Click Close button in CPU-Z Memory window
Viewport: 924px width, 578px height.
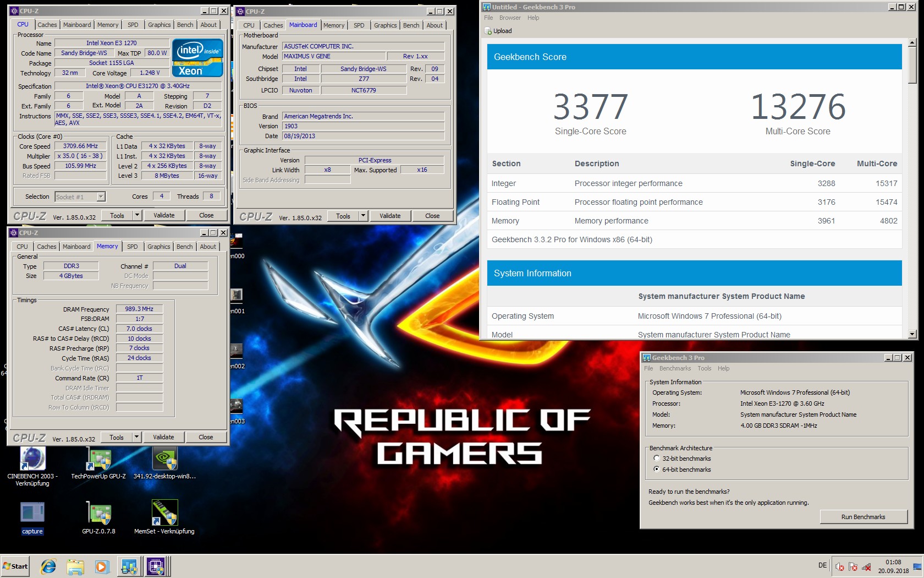pyautogui.click(x=206, y=437)
